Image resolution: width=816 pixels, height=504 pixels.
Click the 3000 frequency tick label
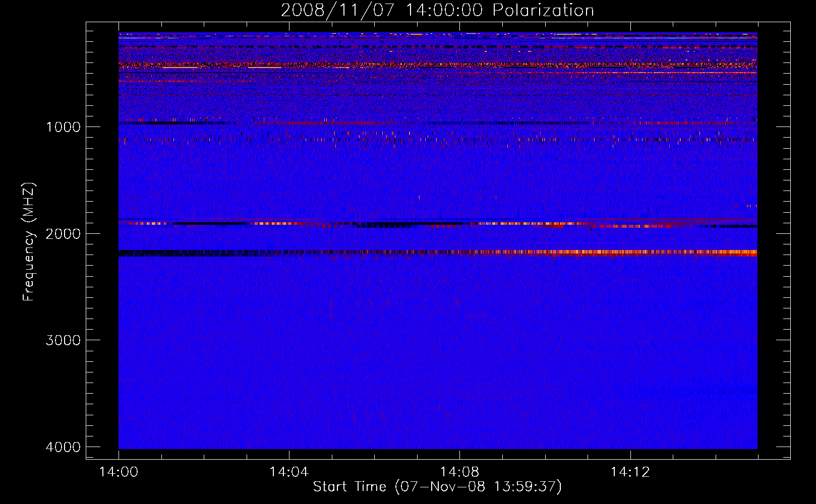64,340
